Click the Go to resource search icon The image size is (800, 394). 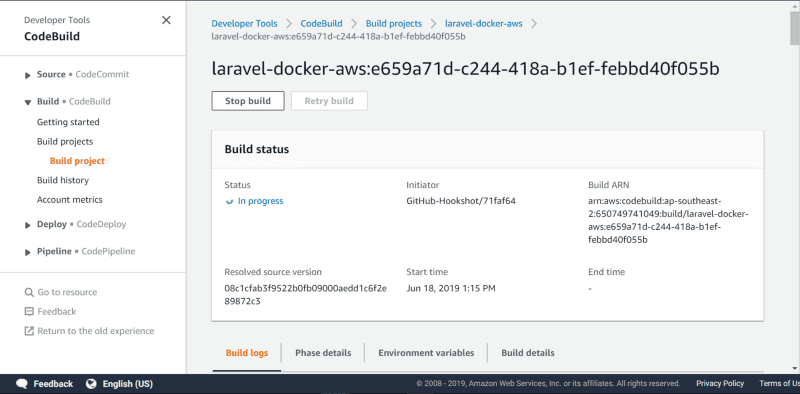point(29,292)
